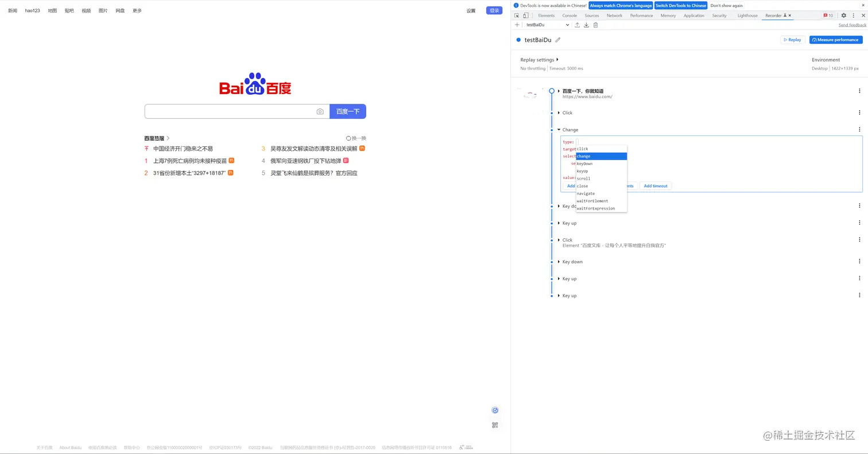
Task: Click the Measure performance button
Action: coord(836,40)
